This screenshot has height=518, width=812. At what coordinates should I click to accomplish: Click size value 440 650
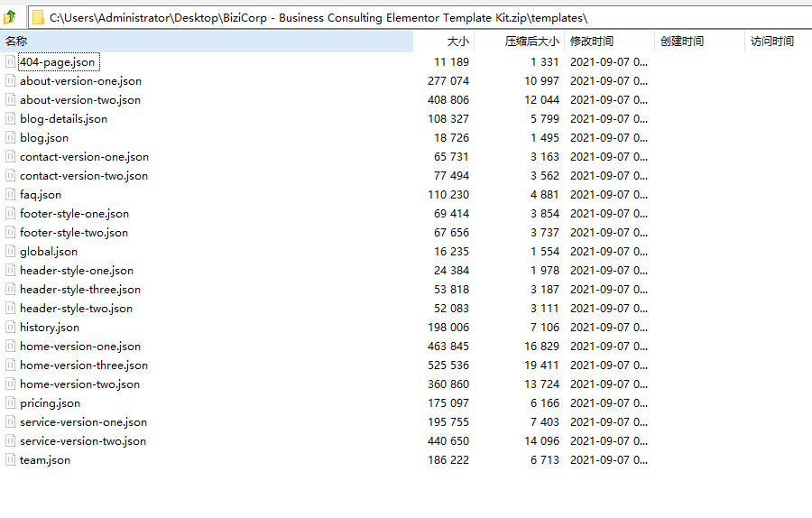coord(448,441)
